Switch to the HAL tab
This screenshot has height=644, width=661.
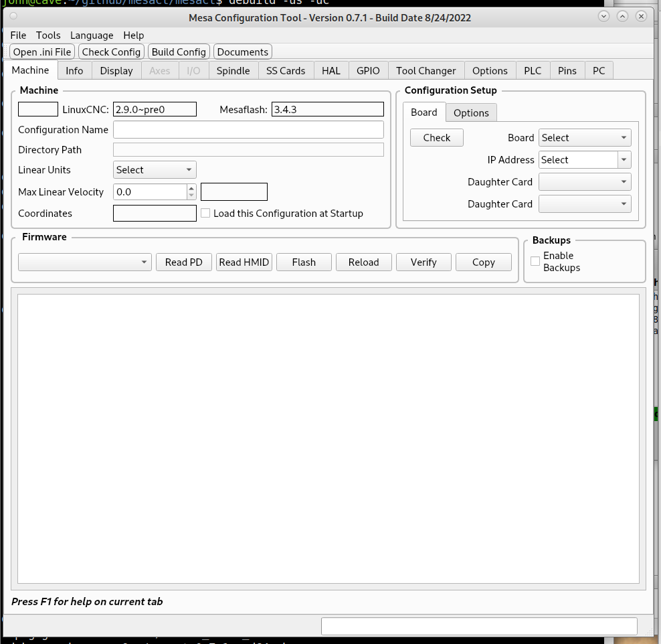[331, 70]
